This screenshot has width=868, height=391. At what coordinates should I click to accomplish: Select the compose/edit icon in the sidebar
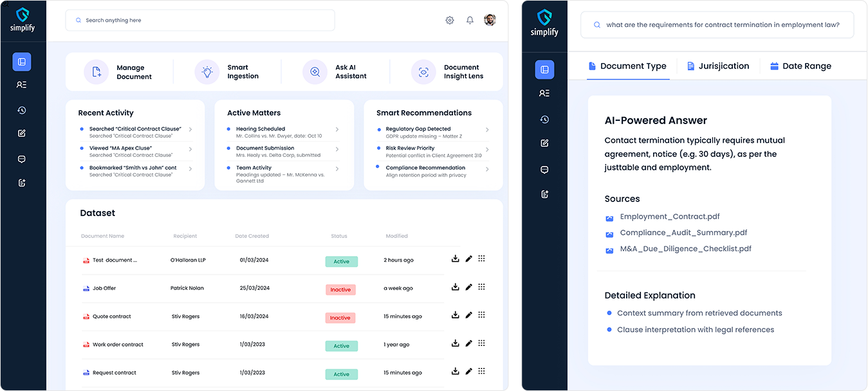point(21,133)
